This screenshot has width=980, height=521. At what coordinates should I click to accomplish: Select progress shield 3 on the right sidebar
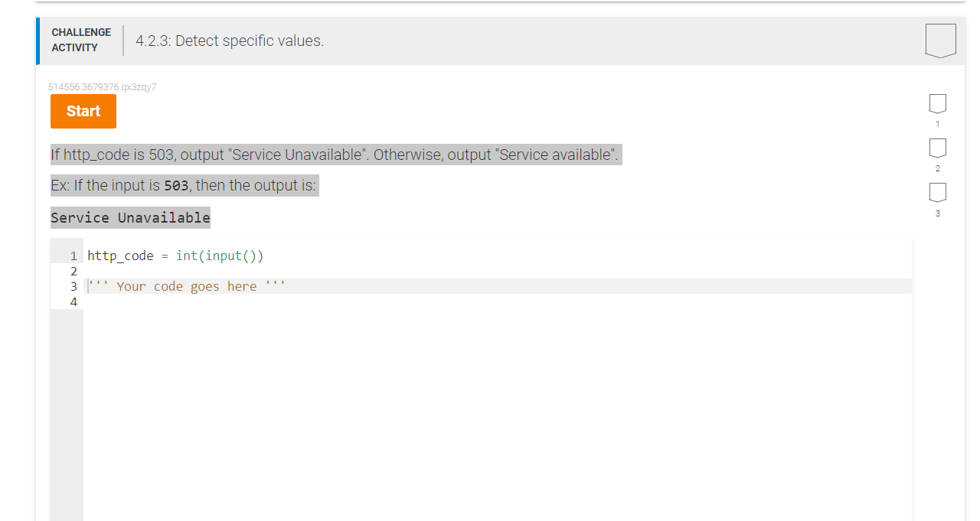(x=937, y=192)
